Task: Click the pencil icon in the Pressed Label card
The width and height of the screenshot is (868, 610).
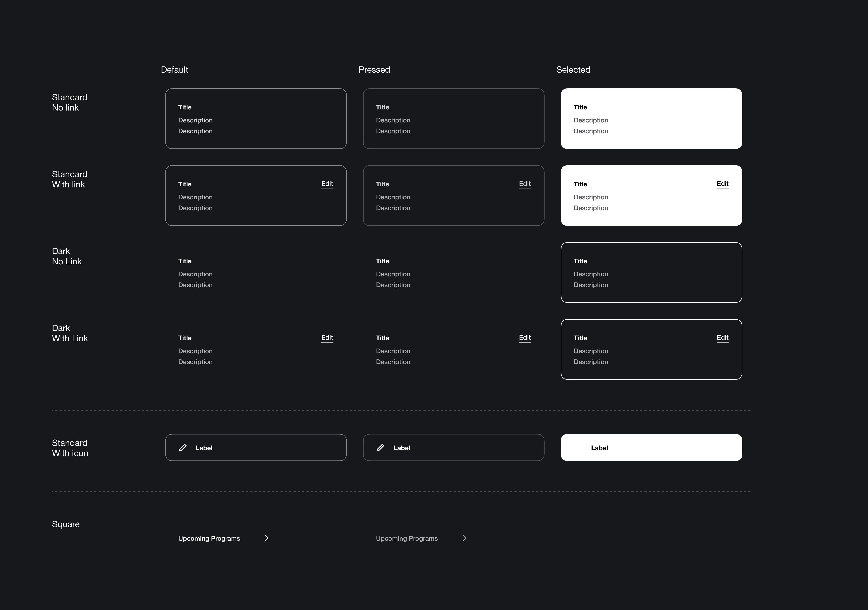Action: (380, 447)
